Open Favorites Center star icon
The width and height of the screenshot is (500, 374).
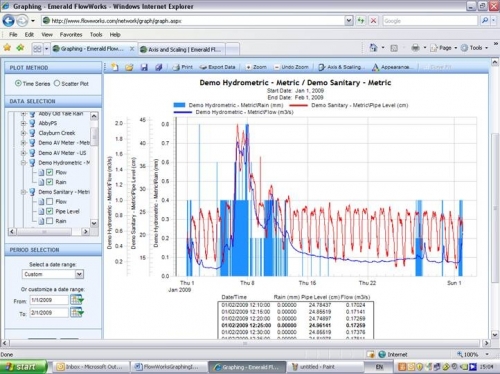[x=7, y=48]
